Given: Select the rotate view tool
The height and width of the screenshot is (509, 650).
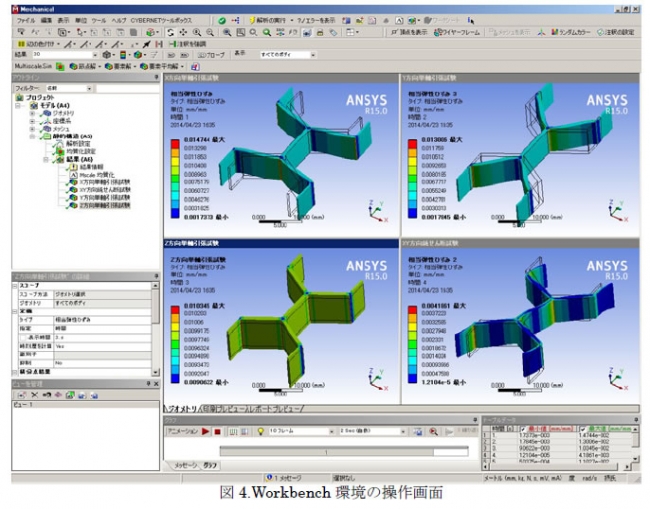Looking at the screenshot, I should coord(170,32).
